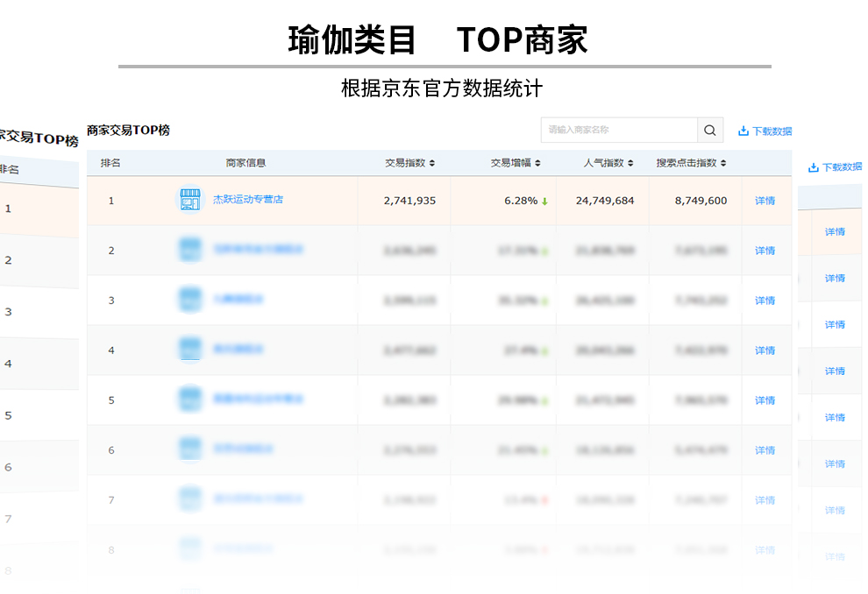Click the green trend arrow beside 6.28%

coord(544,202)
